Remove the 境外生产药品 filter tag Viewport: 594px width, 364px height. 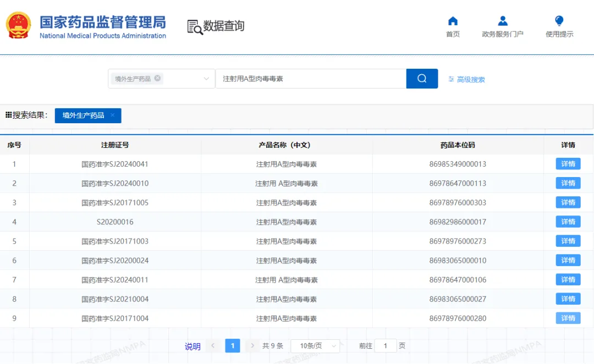[x=112, y=115]
